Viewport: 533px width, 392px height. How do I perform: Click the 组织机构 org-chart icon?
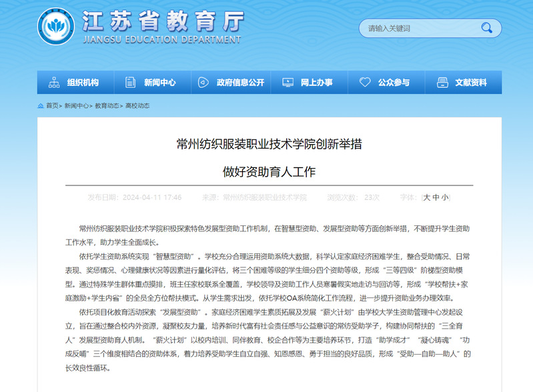point(54,83)
